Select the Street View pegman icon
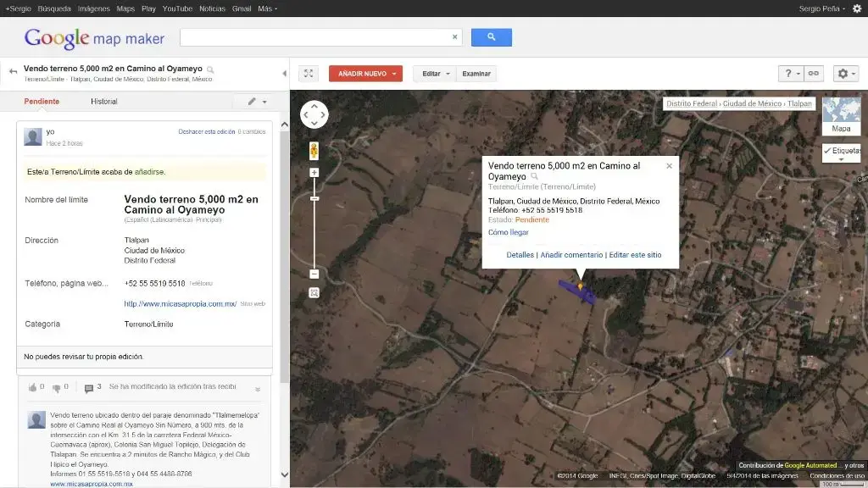868x488 pixels. tap(314, 151)
